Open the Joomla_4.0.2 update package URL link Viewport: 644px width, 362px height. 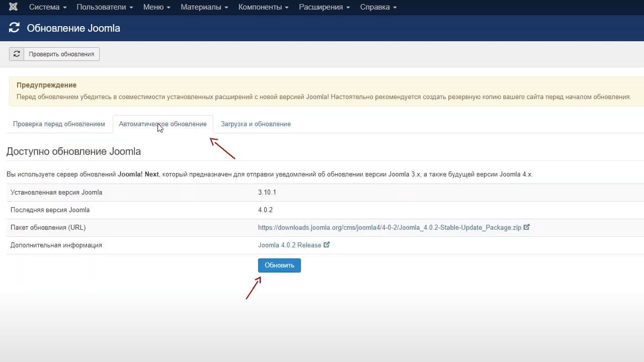[389, 227]
